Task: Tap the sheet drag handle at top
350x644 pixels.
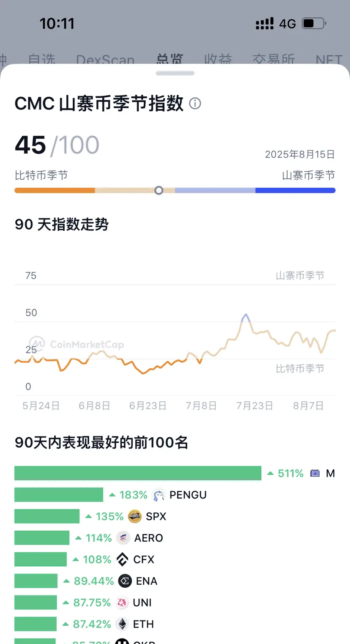Action: (x=175, y=73)
